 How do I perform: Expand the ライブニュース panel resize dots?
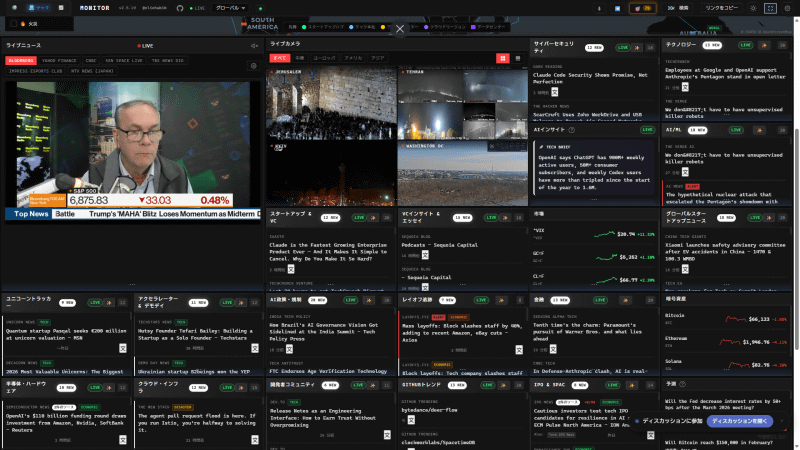click(132, 284)
